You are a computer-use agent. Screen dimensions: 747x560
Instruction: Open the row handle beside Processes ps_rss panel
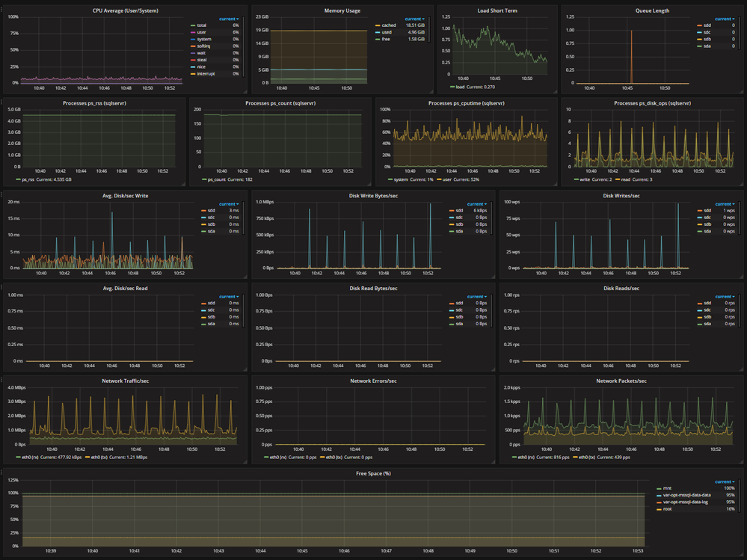(x=2, y=102)
